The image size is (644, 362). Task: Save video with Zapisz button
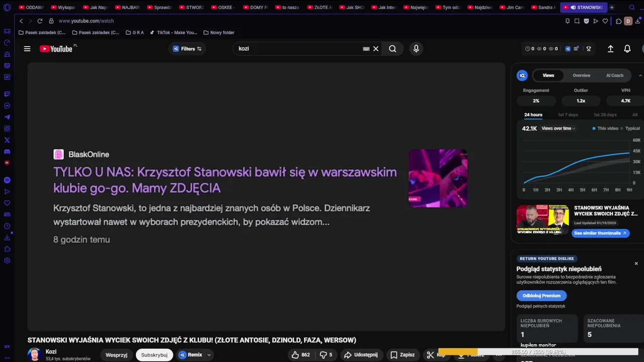click(x=403, y=355)
